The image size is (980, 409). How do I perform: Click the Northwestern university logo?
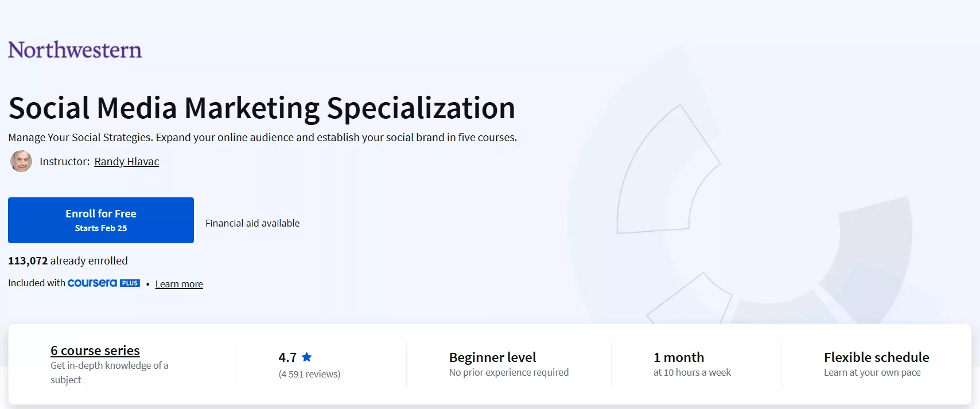tap(75, 50)
